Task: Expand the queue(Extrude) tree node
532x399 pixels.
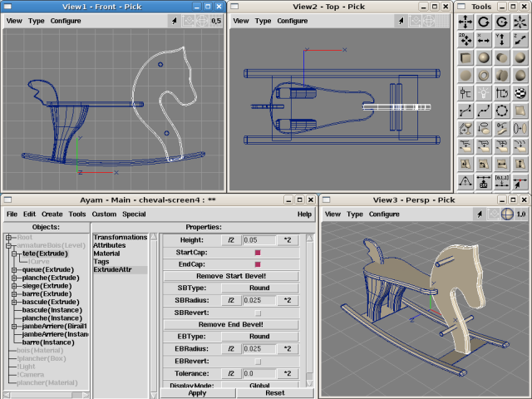Action: pyautogui.click(x=14, y=269)
